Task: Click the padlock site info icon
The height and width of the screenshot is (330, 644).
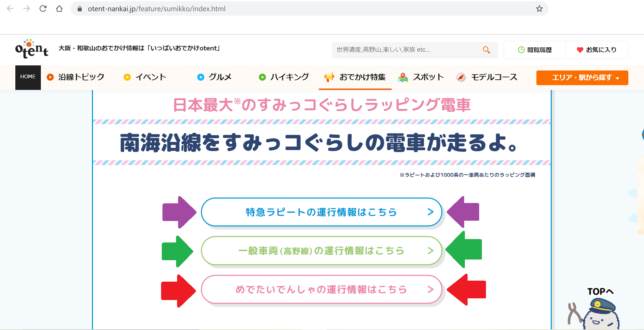Action: (x=80, y=9)
